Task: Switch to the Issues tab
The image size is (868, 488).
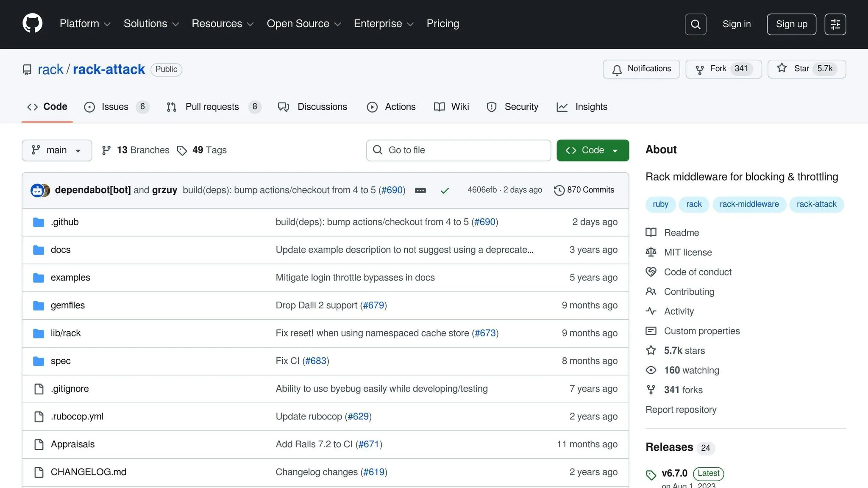Action: coord(117,107)
